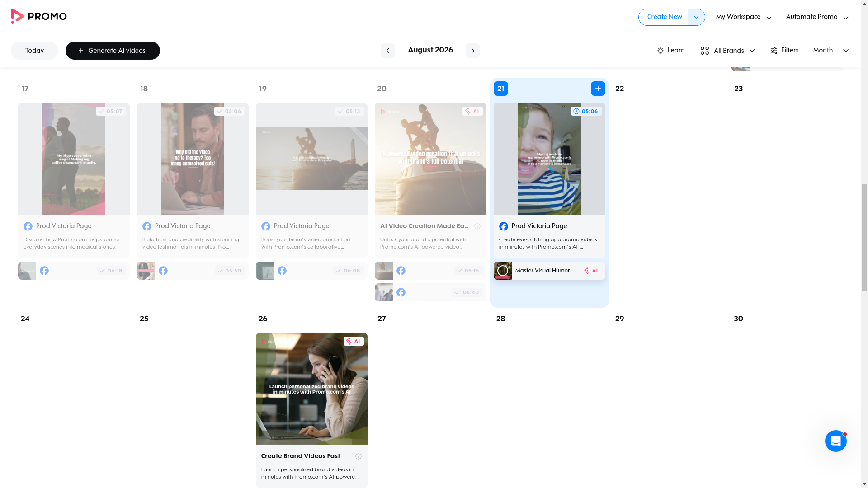Click the Create Brand Videos Fast title
The height and width of the screenshot is (488, 868).
(301, 456)
